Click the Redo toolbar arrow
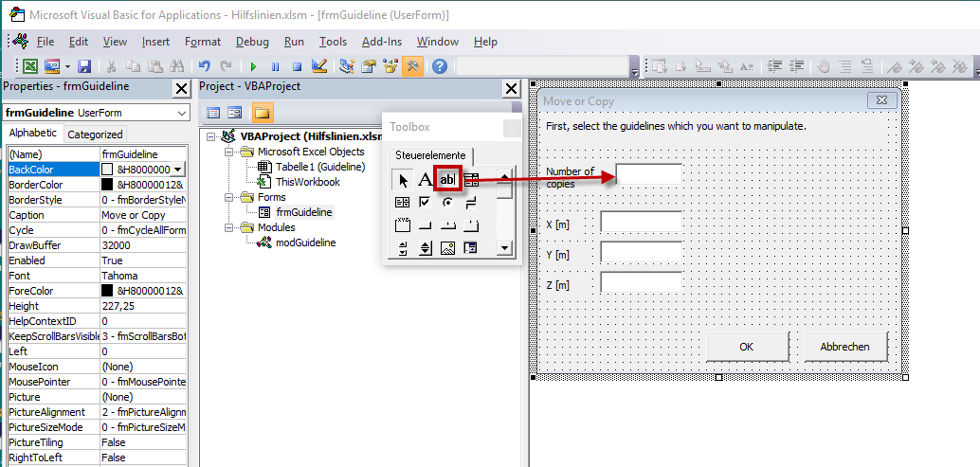This screenshot has width=980, height=467. 226,65
